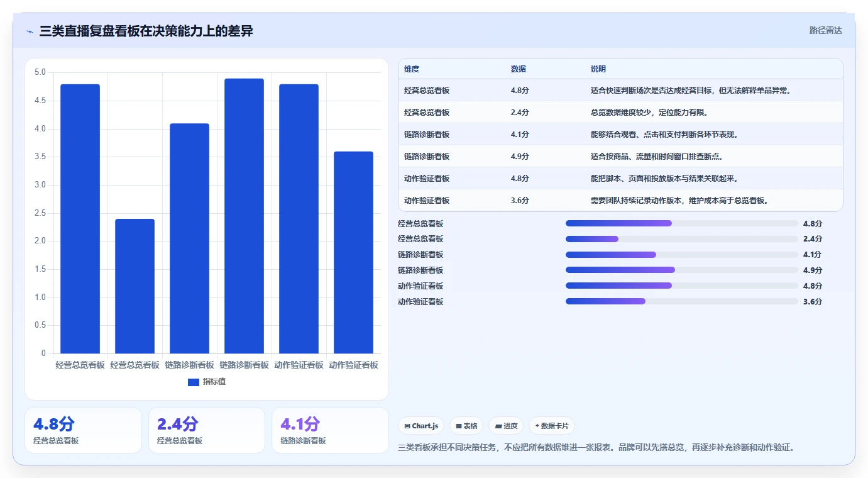
Task: Click the 路径雷达 label in header
Action: click(825, 30)
